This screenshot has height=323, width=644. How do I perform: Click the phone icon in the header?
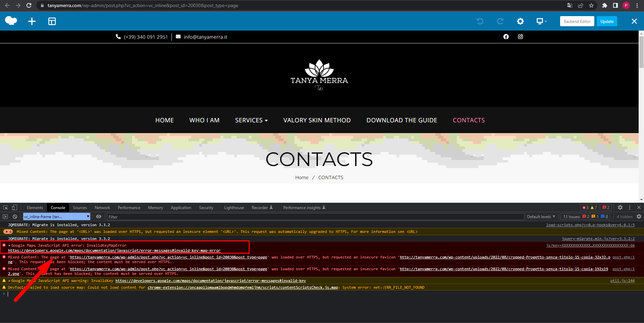coord(118,37)
